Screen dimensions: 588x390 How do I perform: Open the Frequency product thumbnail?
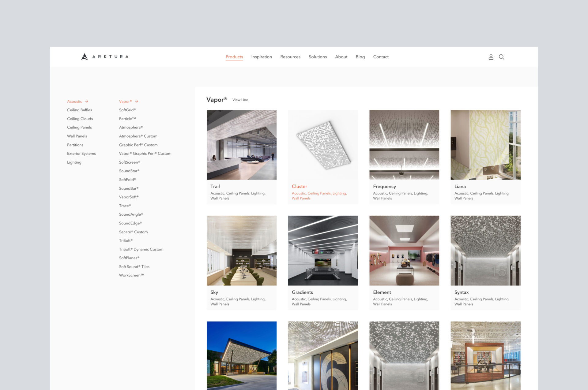(404, 145)
